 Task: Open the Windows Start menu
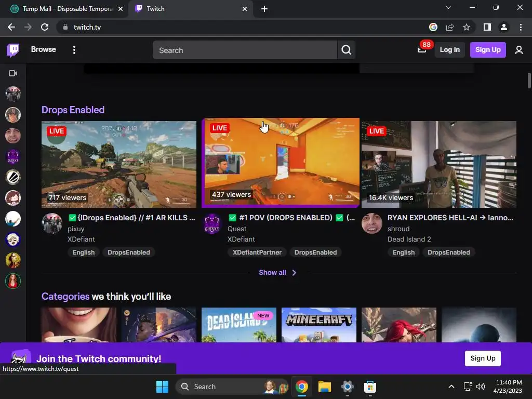[162, 387]
